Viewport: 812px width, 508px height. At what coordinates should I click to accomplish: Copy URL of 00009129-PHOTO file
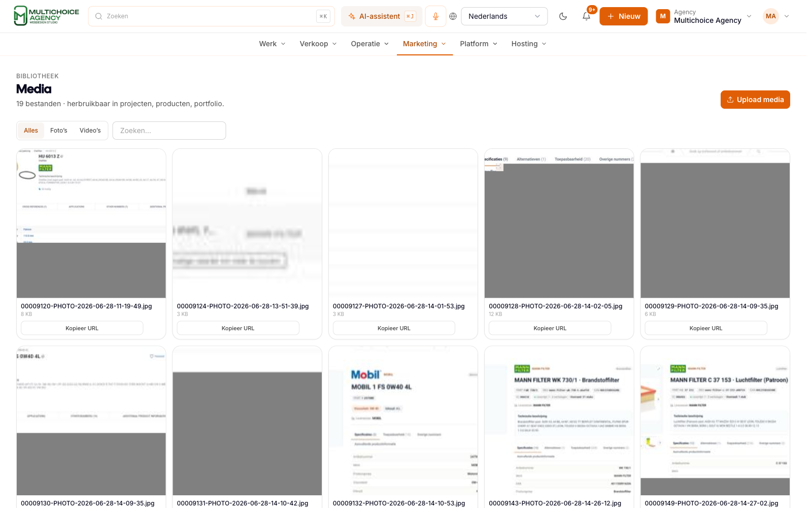pyautogui.click(x=706, y=328)
